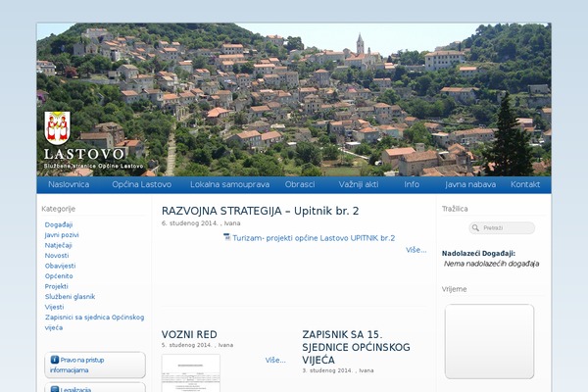
Task: Open the Natječaji category
Action: tap(58, 245)
